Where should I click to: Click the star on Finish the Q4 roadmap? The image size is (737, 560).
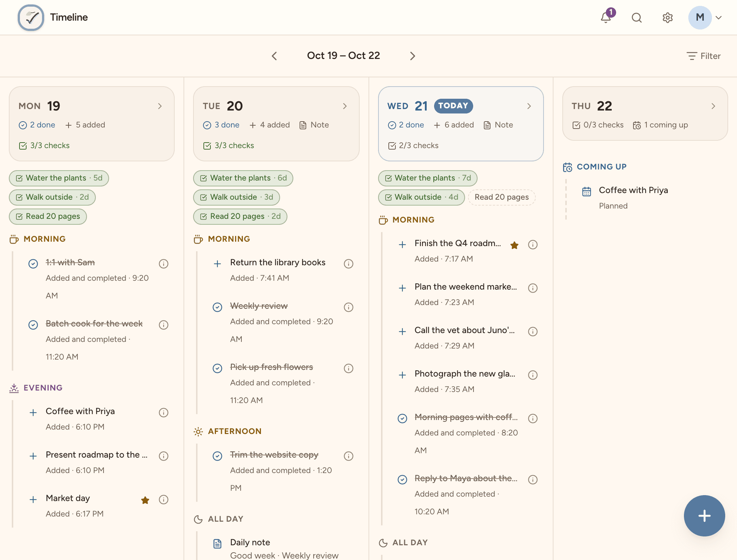tap(515, 245)
